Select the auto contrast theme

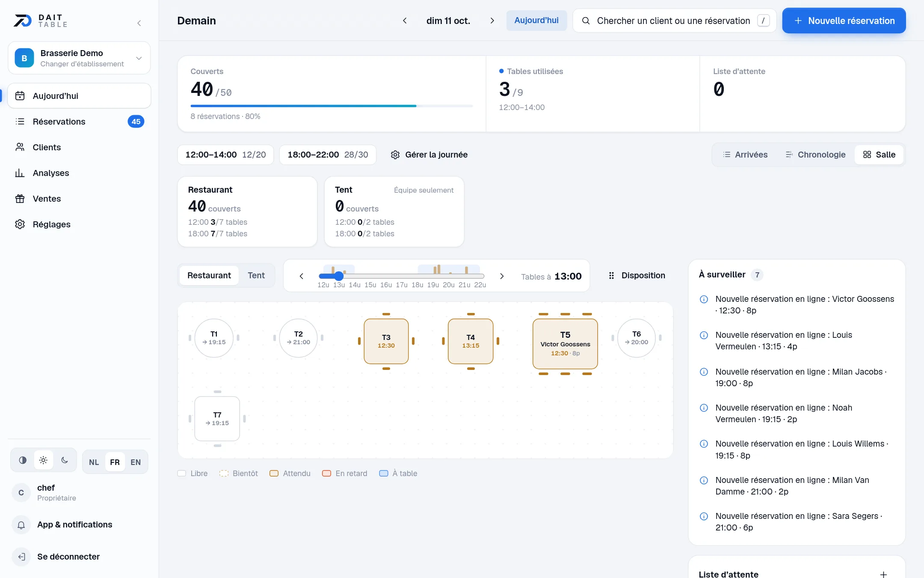click(23, 460)
